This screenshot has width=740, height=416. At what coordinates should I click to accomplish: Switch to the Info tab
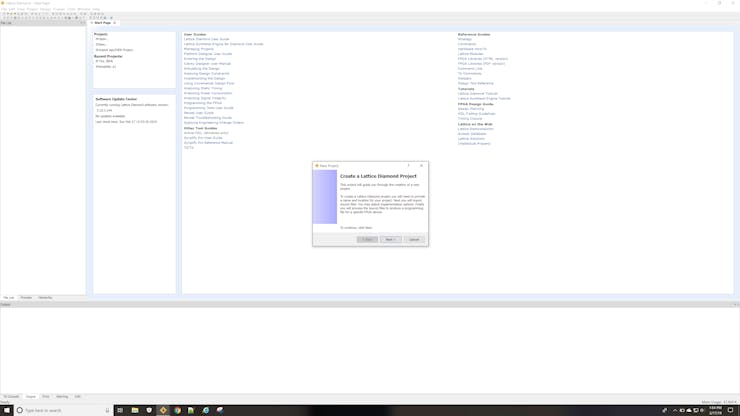78,397
